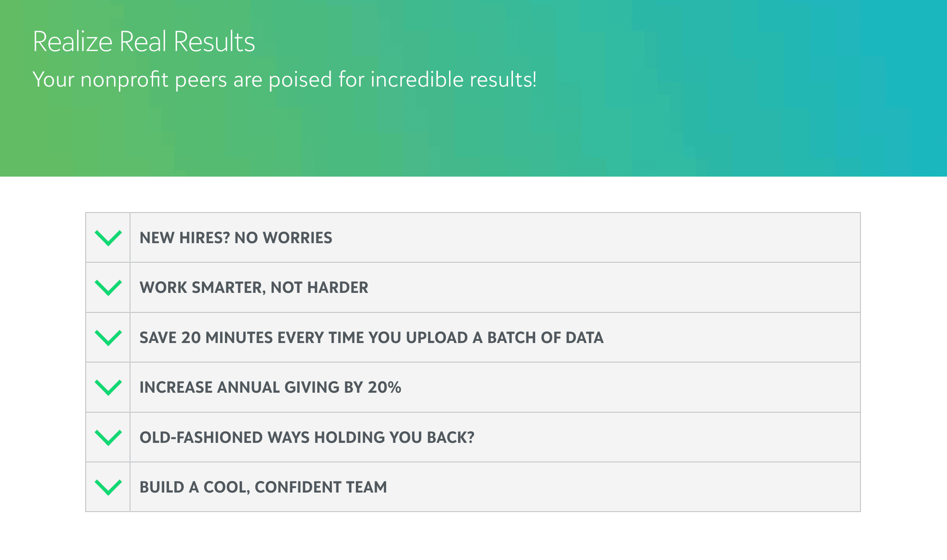Select the "SAVE 20 MINUTES EVERY TIME YOU UPLOAD" heading
The width and height of the screenshot is (947, 560).
tap(371, 337)
